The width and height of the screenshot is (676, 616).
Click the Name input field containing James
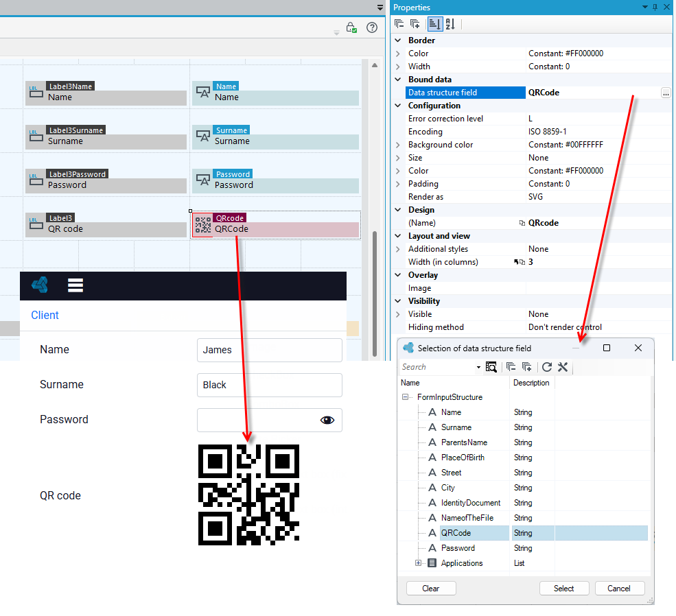coord(270,350)
